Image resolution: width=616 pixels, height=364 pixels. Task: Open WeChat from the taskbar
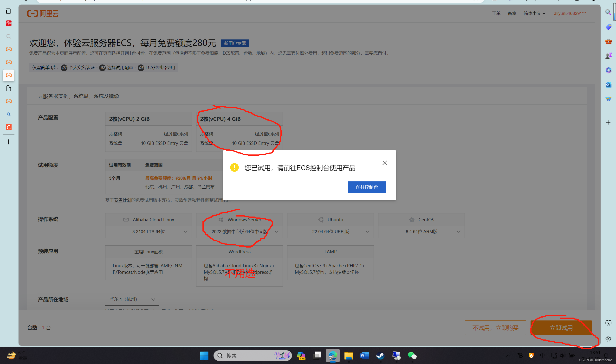pyautogui.click(x=412, y=355)
